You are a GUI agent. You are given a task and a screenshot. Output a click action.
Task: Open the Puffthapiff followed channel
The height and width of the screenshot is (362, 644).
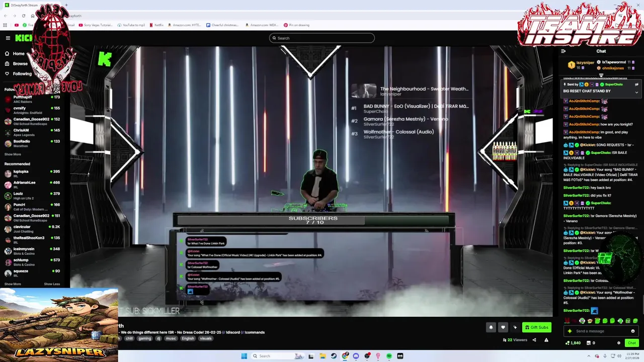click(x=32, y=99)
